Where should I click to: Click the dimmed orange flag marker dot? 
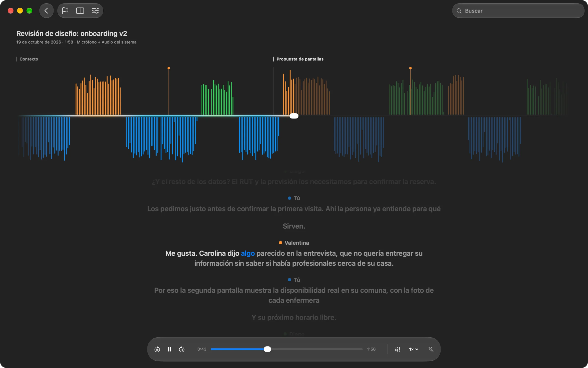(x=410, y=68)
